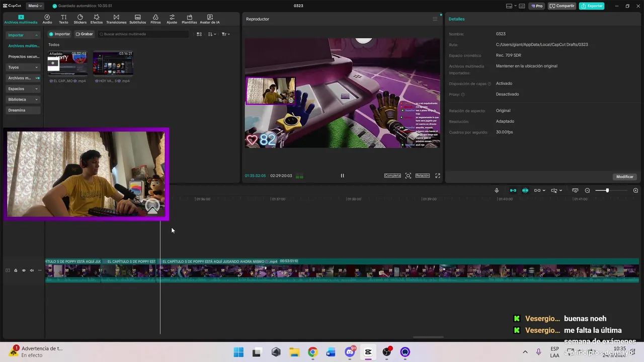644x362 pixels.
Task: Hide the main video track
Action: [x=24, y=270]
